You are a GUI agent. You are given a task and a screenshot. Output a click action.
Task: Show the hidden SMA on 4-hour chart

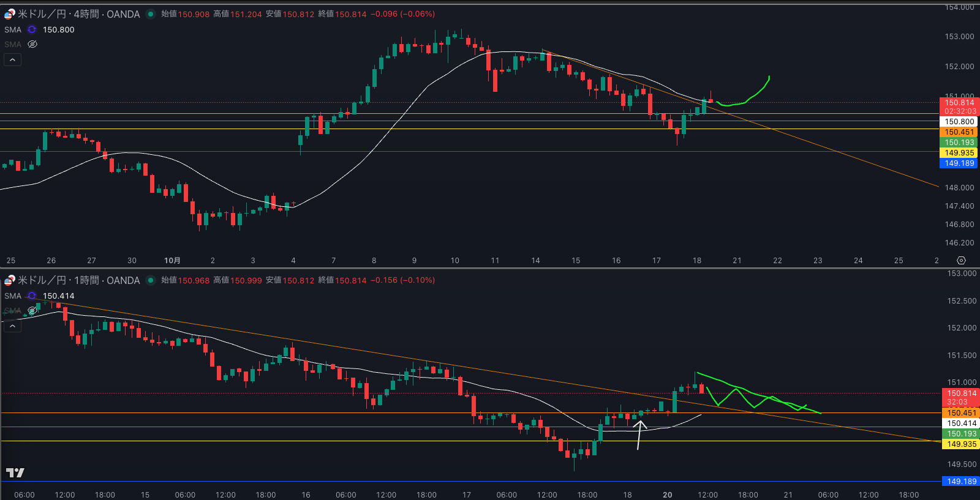click(x=32, y=44)
